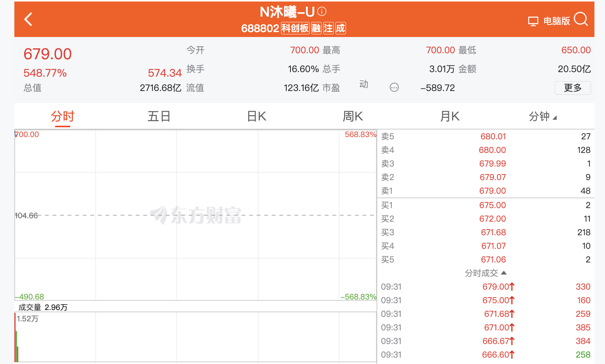Click the 成 tag badge
The width and height of the screenshot is (605, 364).
click(341, 28)
